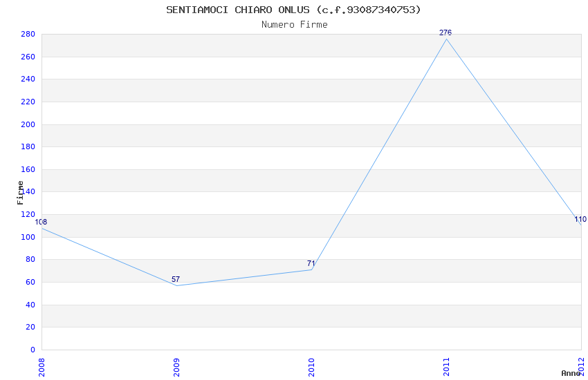Click the 240 y-axis tick label
Image resolution: width=588 pixels, height=380 pixels.
click(x=28, y=79)
